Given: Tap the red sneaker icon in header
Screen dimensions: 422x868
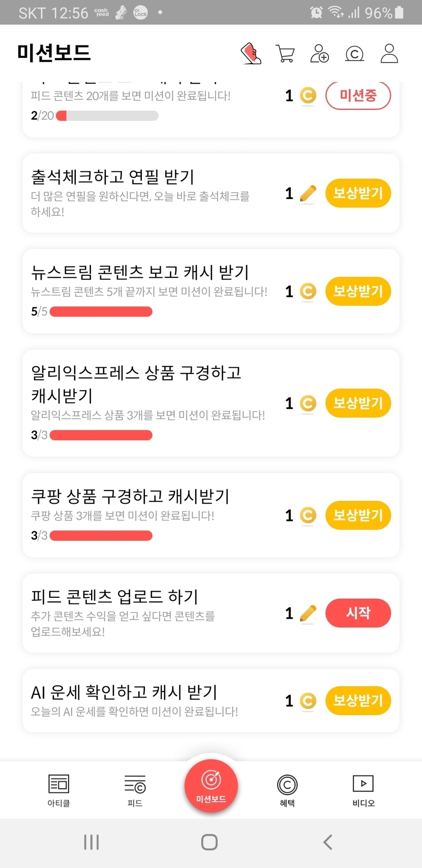Looking at the screenshot, I should [251, 53].
